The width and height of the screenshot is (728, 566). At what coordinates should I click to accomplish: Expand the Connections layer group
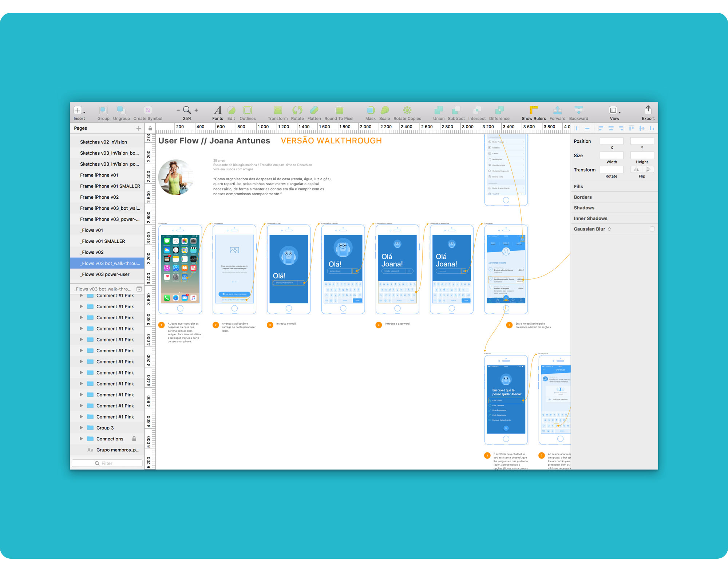81,439
